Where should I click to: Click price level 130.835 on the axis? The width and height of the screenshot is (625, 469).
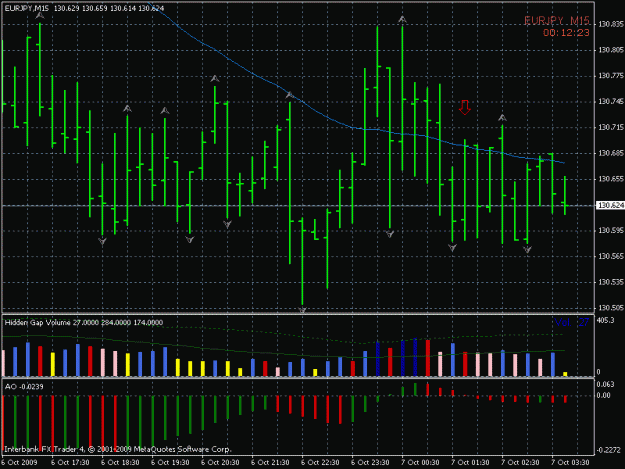point(610,24)
